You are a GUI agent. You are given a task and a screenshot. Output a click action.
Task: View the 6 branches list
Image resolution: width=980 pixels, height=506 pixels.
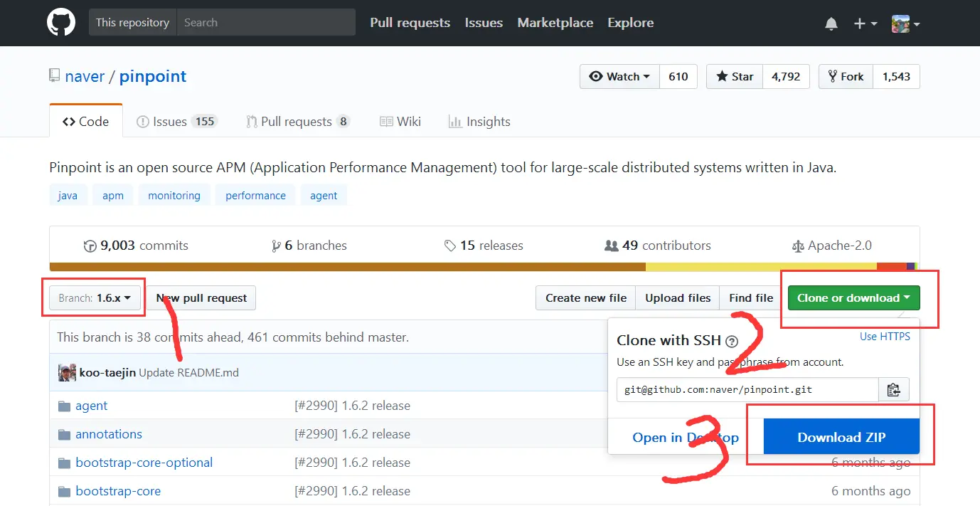click(309, 246)
